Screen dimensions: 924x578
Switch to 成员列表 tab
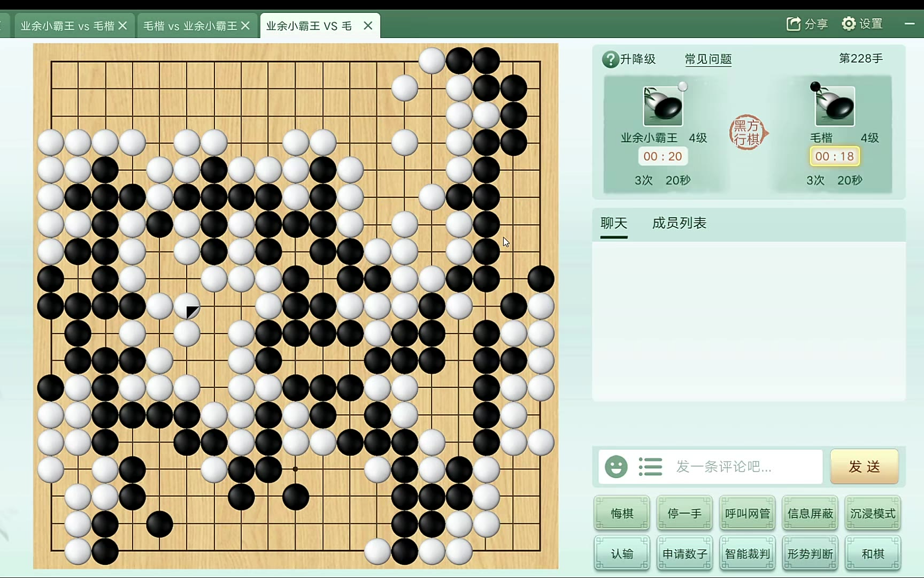[679, 223]
